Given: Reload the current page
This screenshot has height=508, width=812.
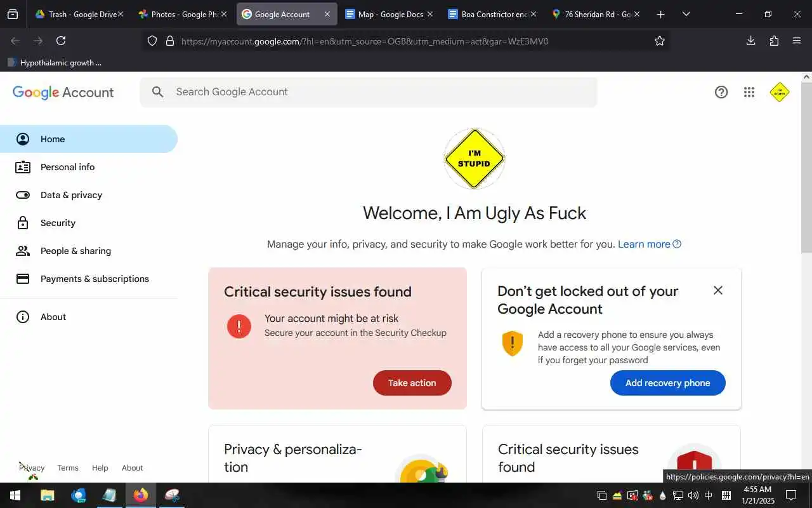Looking at the screenshot, I should point(61,41).
